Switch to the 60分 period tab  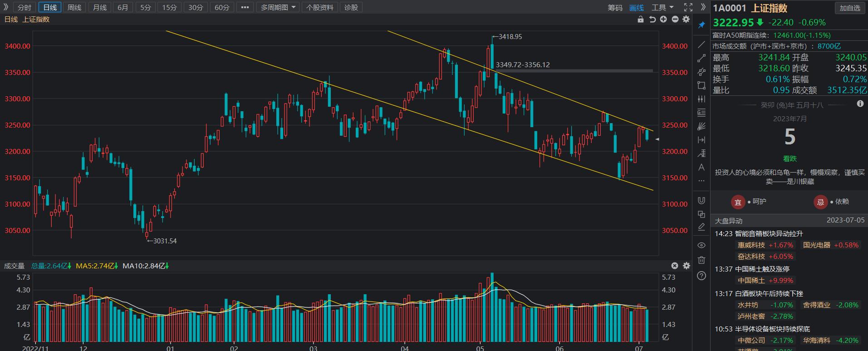pyautogui.click(x=222, y=7)
